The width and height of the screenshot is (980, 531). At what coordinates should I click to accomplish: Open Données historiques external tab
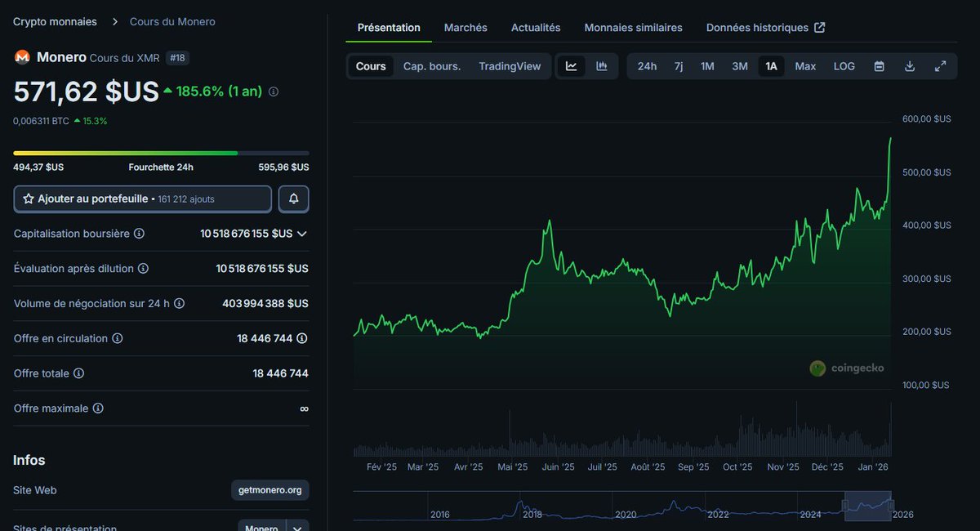[765, 28]
